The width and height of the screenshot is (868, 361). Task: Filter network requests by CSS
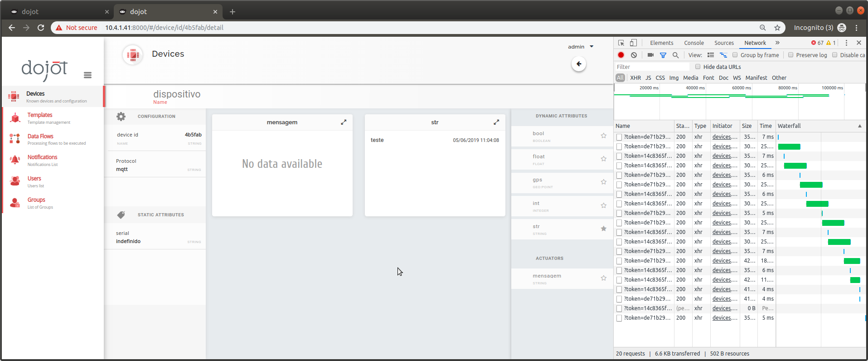[660, 78]
